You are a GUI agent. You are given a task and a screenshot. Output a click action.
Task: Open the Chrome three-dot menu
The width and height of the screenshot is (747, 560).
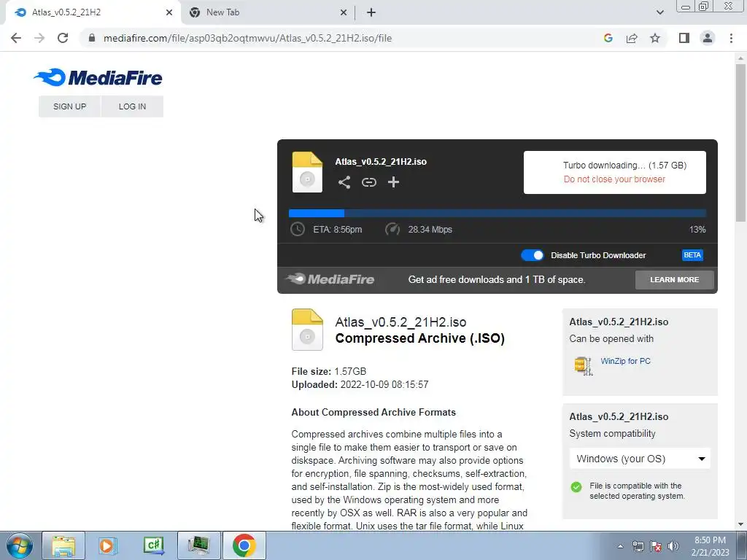point(731,38)
